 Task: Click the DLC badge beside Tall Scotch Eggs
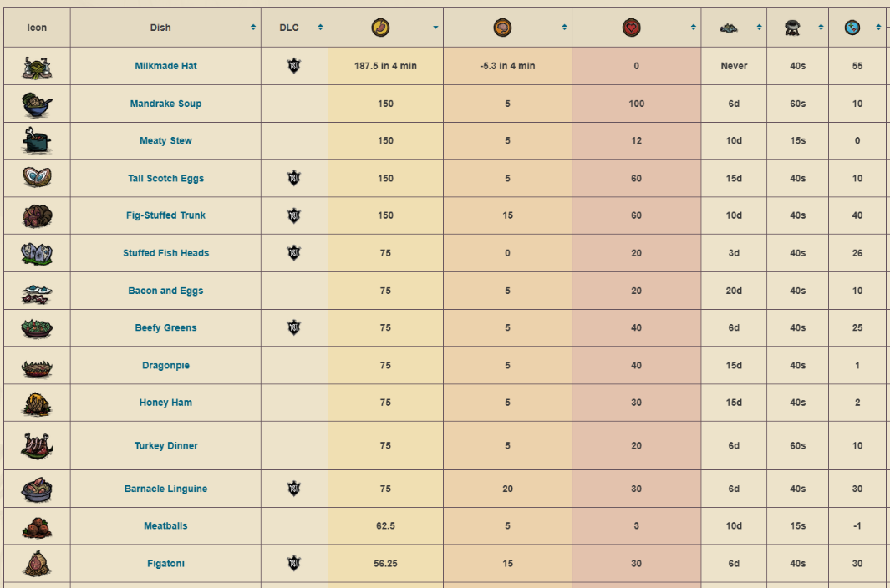click(293, 178)
